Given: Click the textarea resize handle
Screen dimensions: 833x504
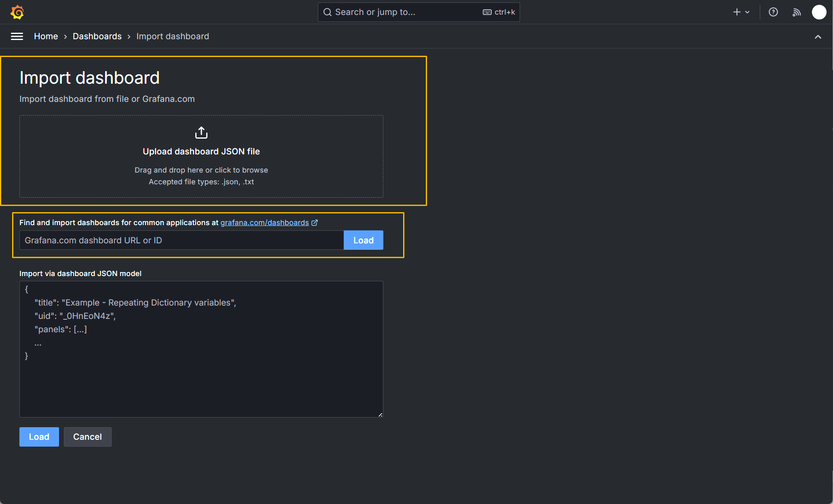Looking at the screenshot, I should (380, 414).
